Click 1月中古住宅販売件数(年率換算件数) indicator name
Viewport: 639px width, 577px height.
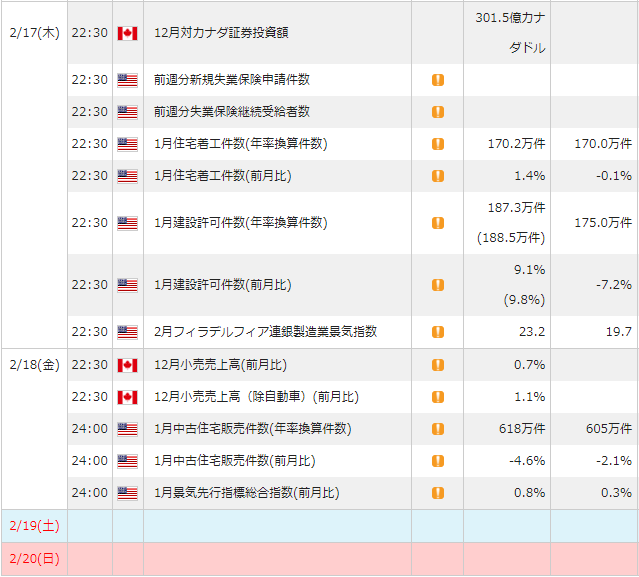[x=253, y=429]
